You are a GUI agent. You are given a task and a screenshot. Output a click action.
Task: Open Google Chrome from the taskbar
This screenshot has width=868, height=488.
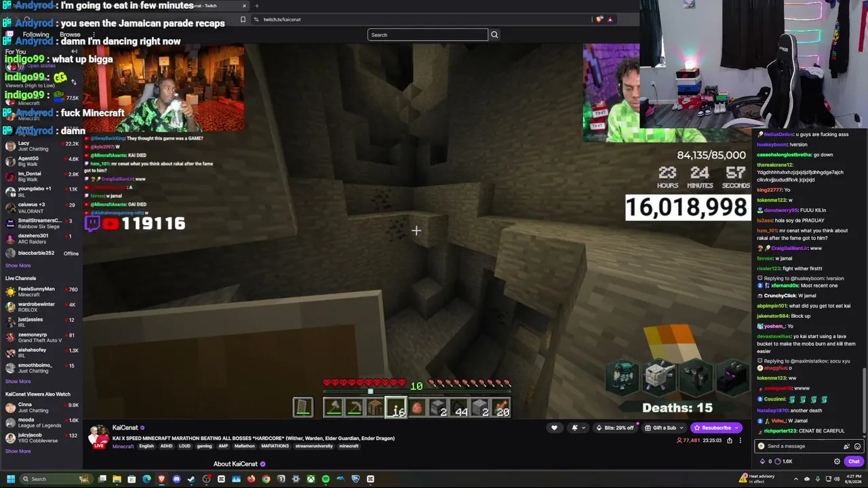click(266, 479)
